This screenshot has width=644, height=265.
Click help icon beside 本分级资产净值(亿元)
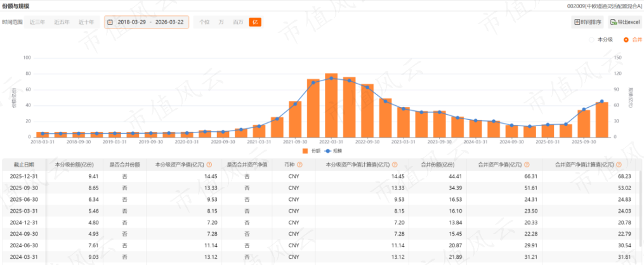pos(209,164)
